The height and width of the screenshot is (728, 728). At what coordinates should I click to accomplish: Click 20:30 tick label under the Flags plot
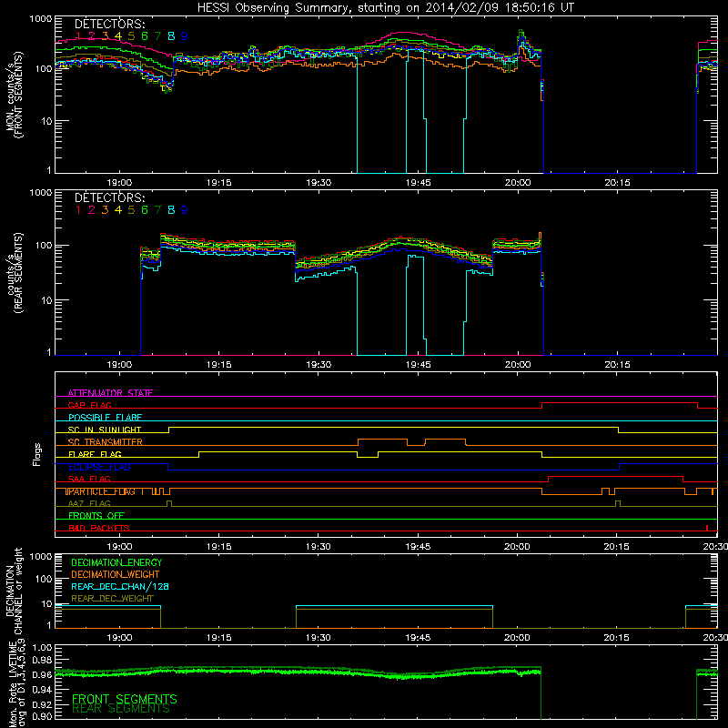[x=715, y=547]
